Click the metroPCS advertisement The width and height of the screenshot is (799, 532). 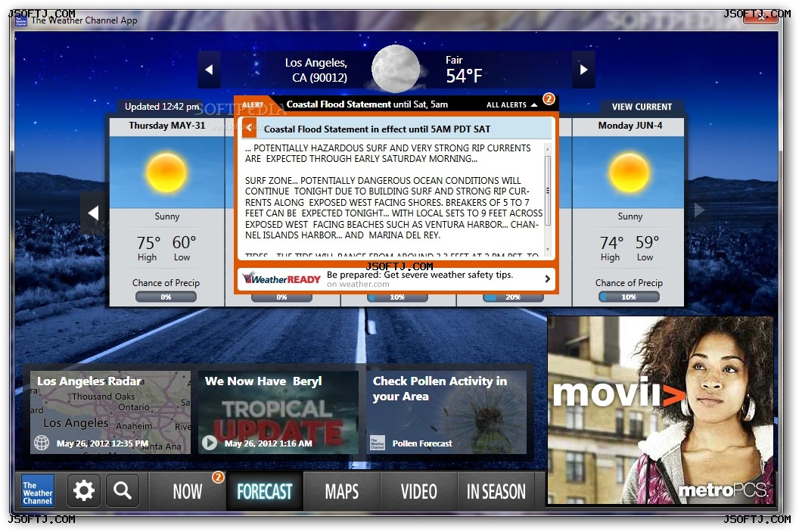point(660,411)
